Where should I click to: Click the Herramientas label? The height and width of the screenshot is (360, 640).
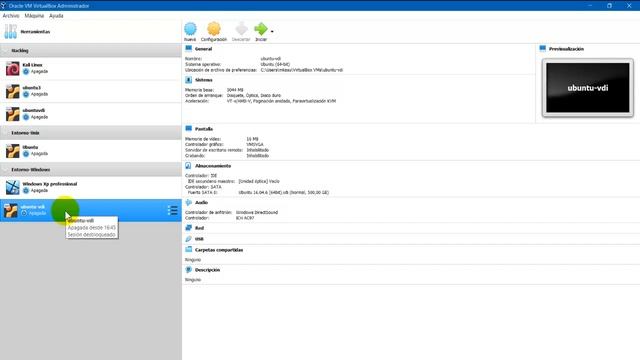coord(36,32)
